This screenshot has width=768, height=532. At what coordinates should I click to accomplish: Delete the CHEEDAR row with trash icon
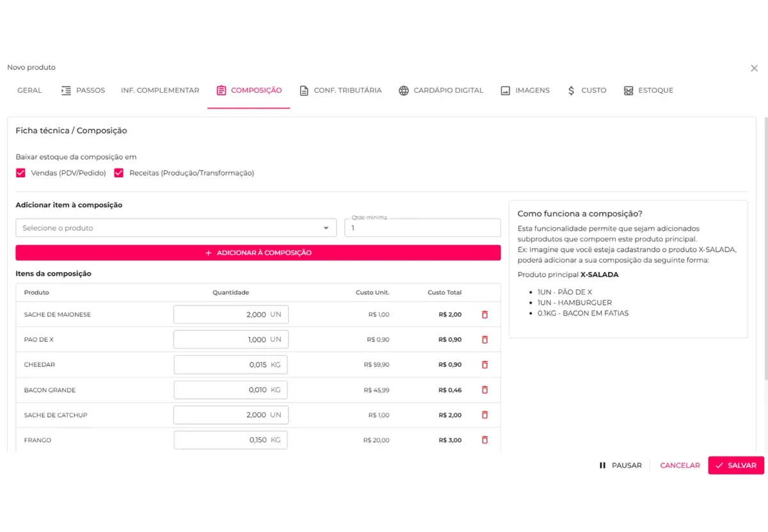(x=484, y=364)
